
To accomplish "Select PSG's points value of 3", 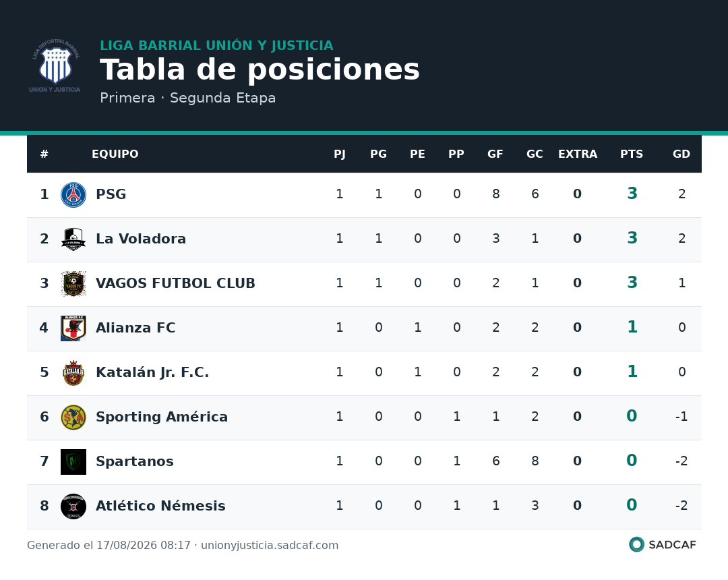I will click(632, 193).
